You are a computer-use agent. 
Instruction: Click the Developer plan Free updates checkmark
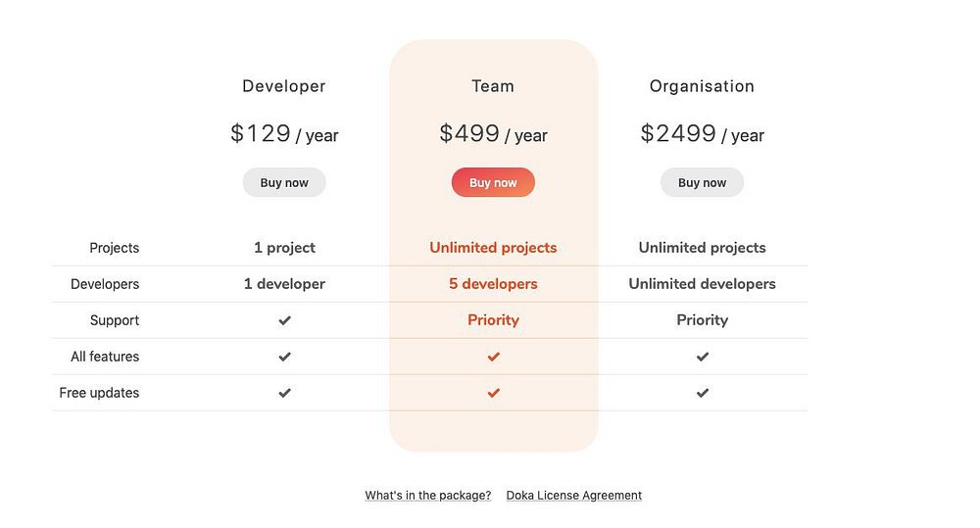(284, 393)
